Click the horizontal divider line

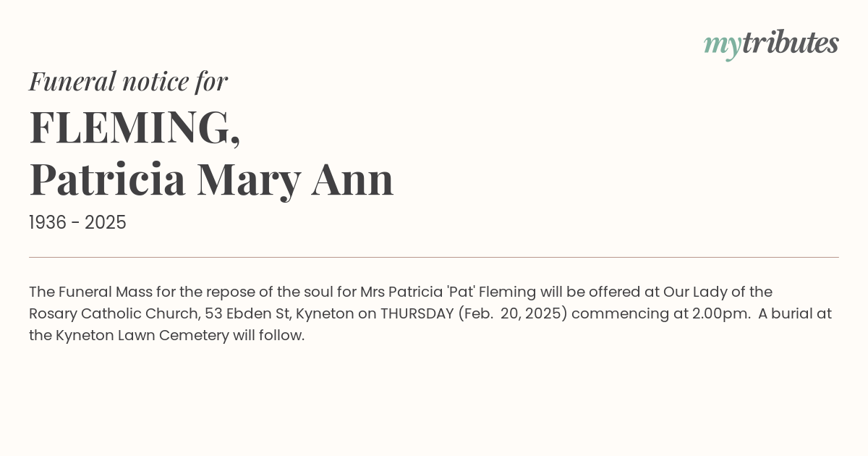tap(434, 257)
